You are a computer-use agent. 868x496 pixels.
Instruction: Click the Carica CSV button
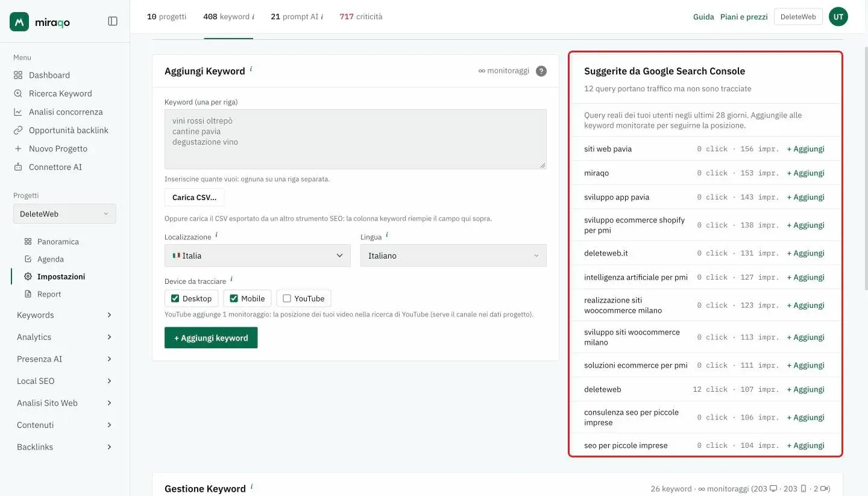coord(194,198)
